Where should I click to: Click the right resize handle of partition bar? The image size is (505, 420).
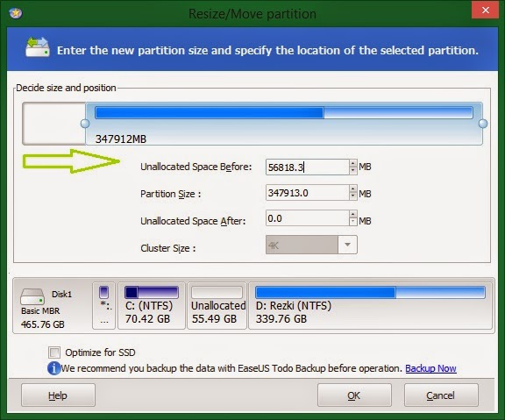(x=483, y=124)
